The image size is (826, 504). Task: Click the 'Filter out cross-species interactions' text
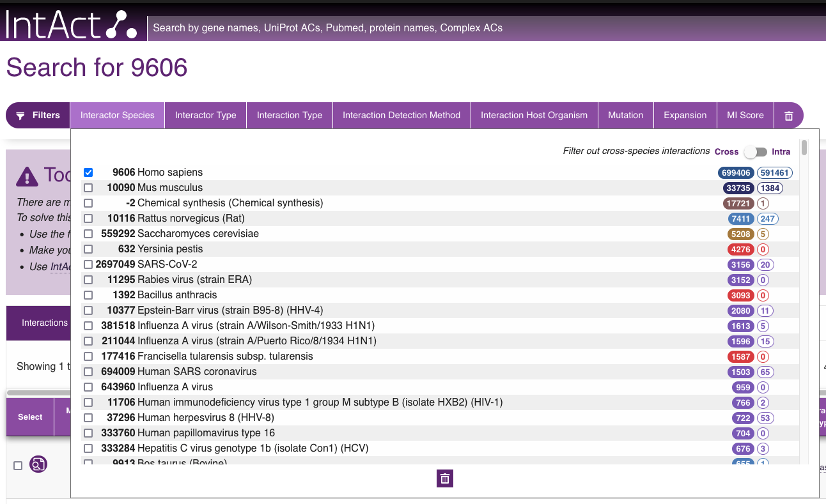click(x=636, y=151)
